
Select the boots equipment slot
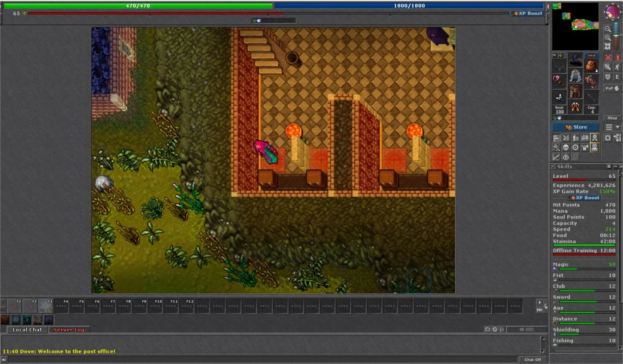[575, 107]
